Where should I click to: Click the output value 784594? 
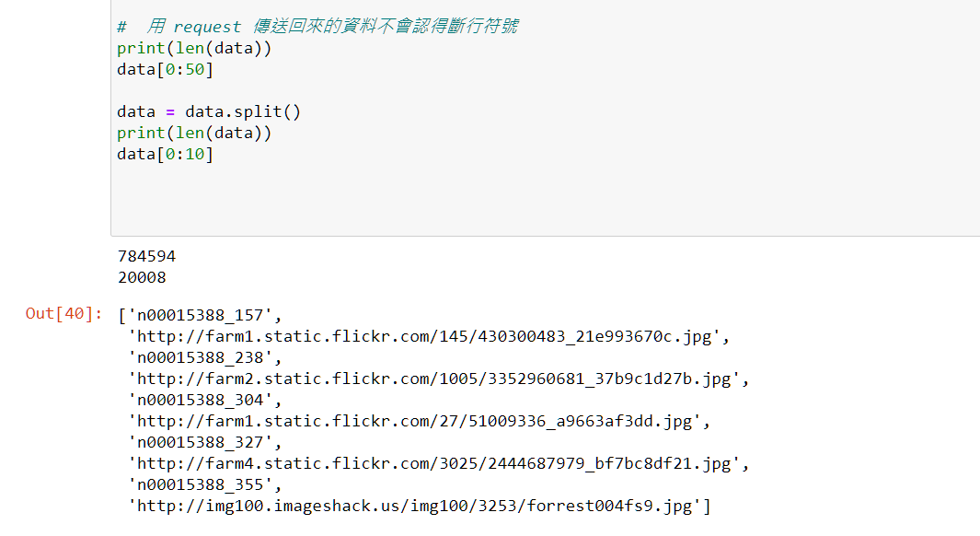pos(147,256)
